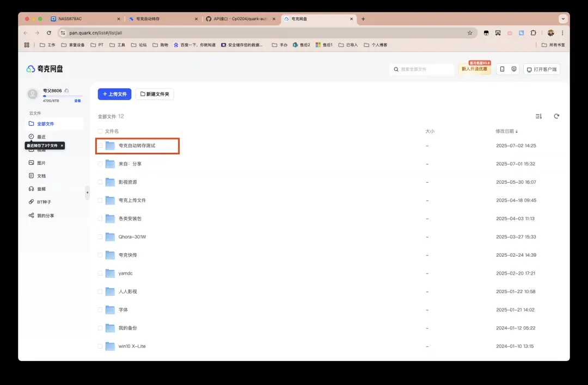Click the mobile phone icon in header
The image size is (588, 385).
coord(502,70)
